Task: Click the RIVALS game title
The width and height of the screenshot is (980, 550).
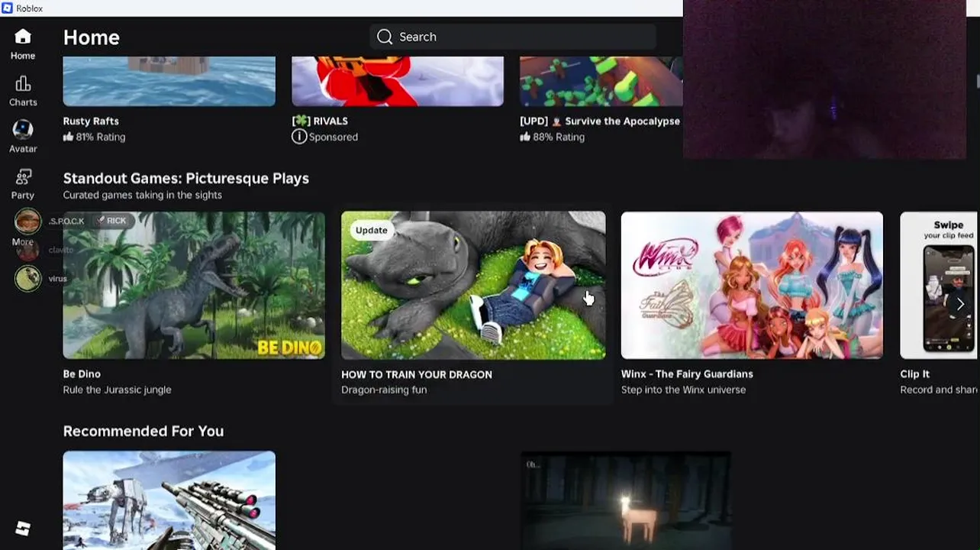Action: [320, 121]
